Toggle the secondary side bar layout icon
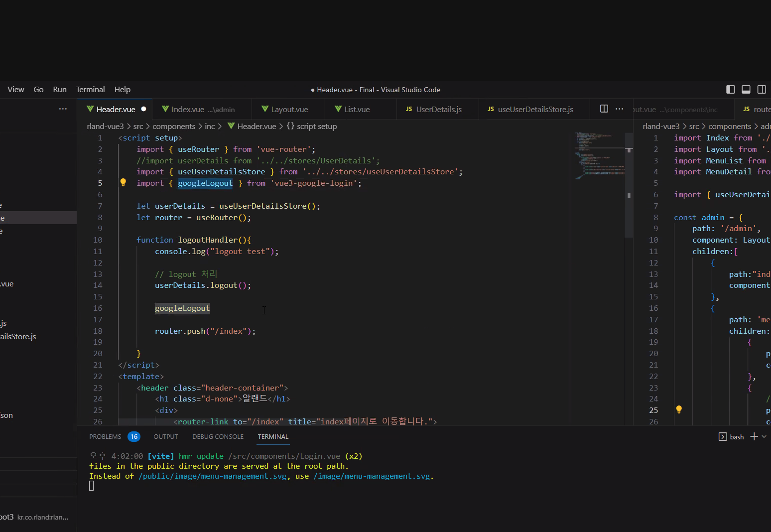 762,90
